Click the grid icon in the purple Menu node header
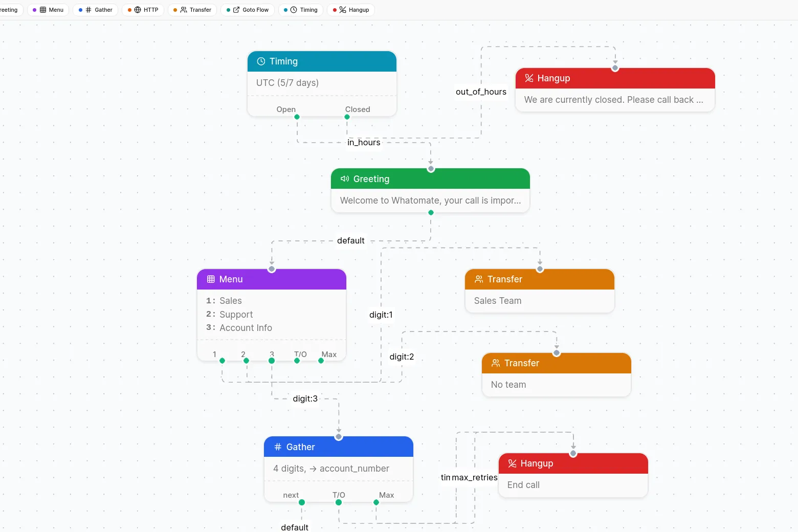 211,279
